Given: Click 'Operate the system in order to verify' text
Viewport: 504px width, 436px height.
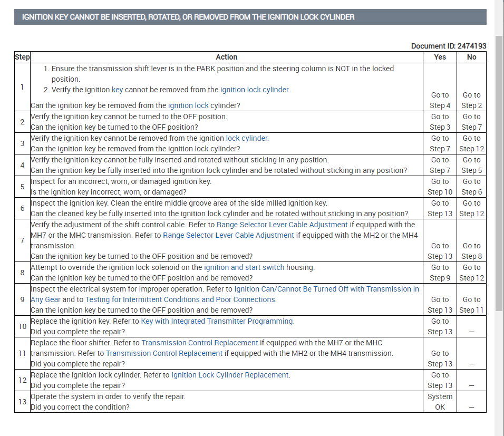Looking at the screenshot, I should coord(108,396).
